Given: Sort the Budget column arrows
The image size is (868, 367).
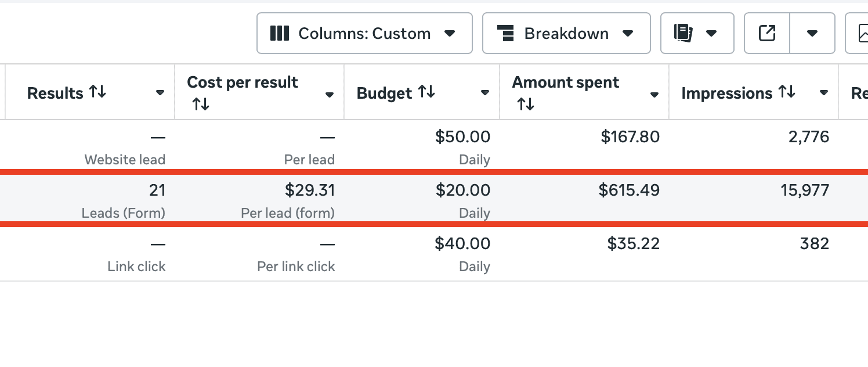Looking at the screenshot, I should pos(426,92).
